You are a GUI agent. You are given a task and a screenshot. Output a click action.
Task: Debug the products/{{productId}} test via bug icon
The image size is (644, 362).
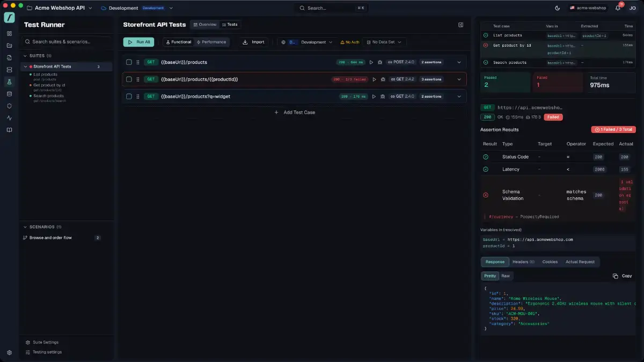click(383, 79)
